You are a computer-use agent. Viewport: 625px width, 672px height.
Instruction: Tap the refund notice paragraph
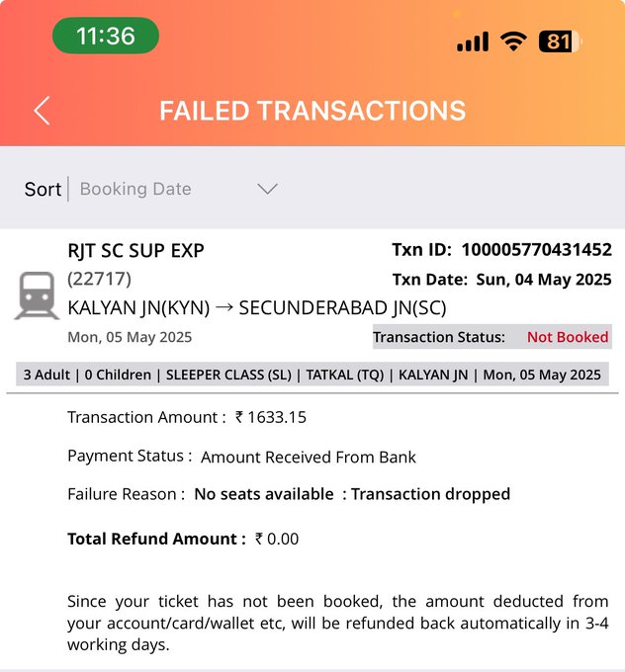[337, 624]
